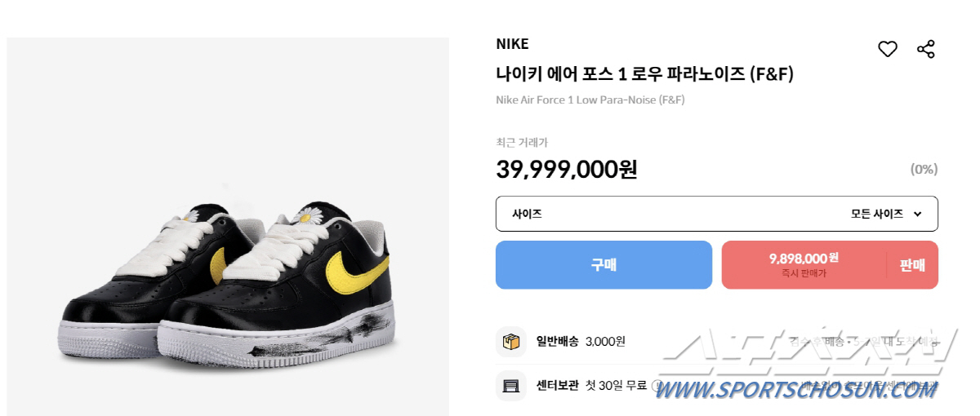Click the English name Nike Air Force 1 Low Para-Noise
This screenshot has width=980, height=416.
[x=590, y=100]
